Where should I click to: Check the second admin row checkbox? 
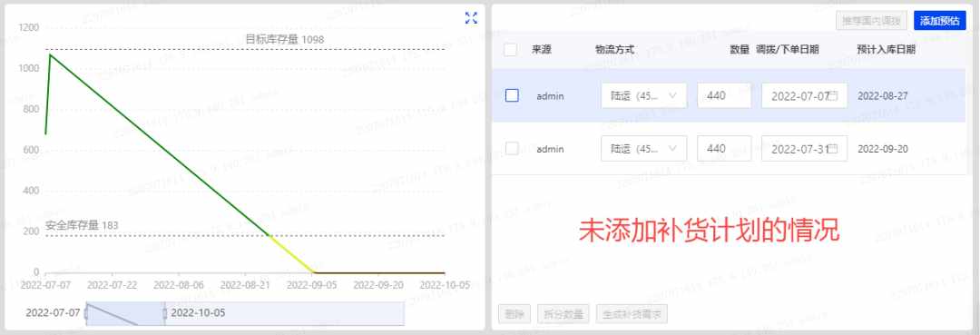pos(512,149)
